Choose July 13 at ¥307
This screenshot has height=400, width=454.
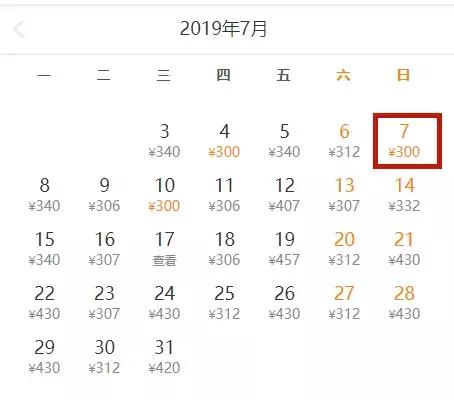click(x=344, y=195)
